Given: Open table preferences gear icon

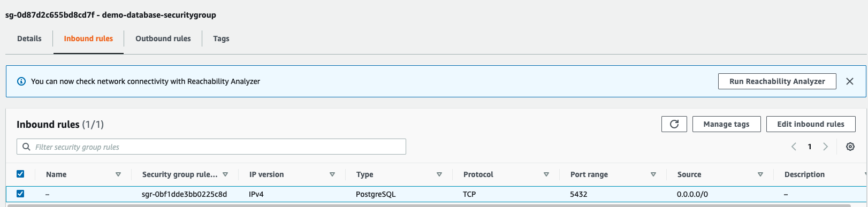Looking at the screenshot, I should [x=850, y=147].
